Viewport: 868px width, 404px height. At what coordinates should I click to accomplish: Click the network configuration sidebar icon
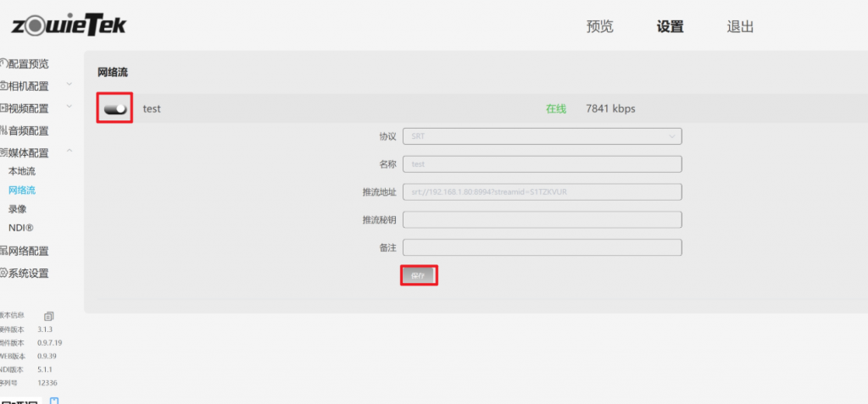(3, 251)
